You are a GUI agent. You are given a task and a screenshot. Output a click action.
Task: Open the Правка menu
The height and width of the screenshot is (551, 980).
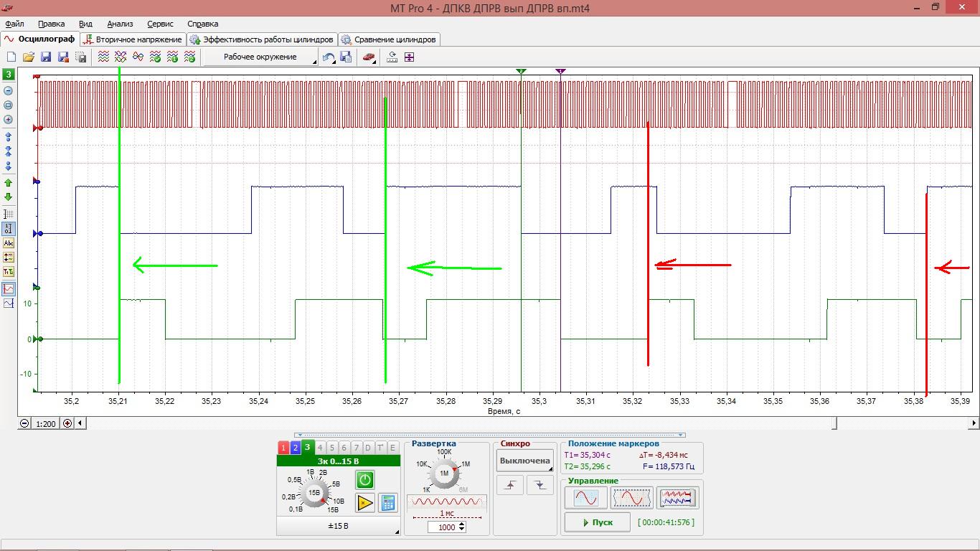pos(51,24)
